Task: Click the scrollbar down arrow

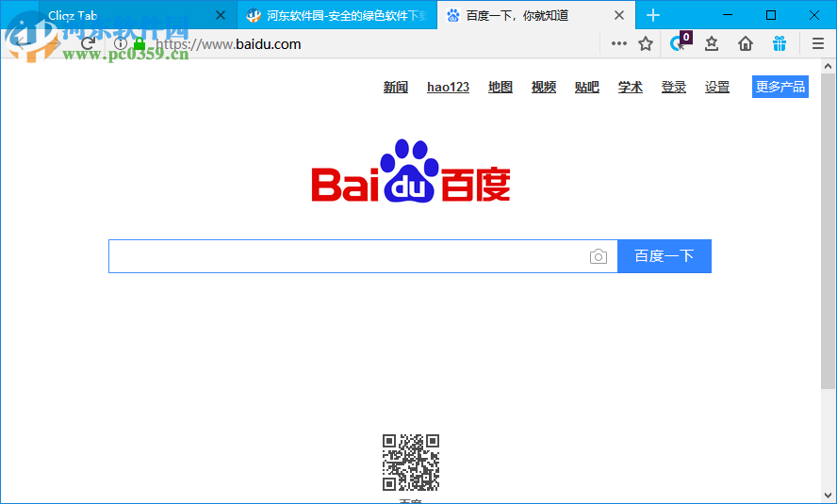Action: (x=828, y=496)
